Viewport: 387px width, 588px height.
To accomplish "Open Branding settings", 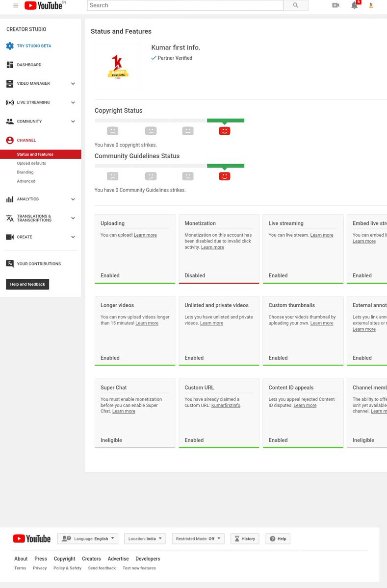I will point(25,172).
